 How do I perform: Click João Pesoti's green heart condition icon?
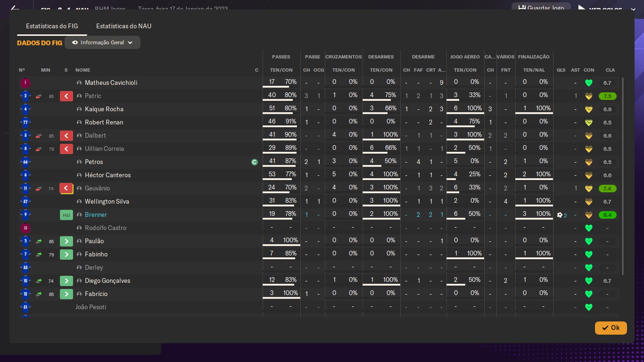[x=588, y=307]
